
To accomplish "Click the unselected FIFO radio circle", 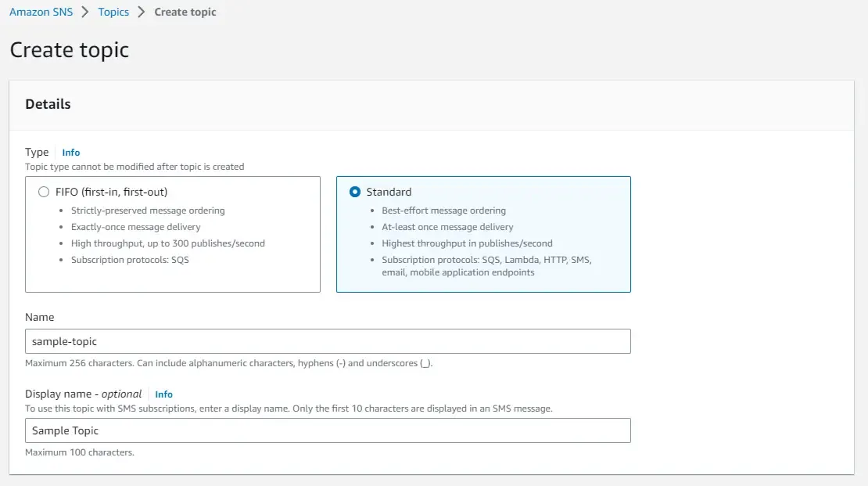I will coord(44,192).
